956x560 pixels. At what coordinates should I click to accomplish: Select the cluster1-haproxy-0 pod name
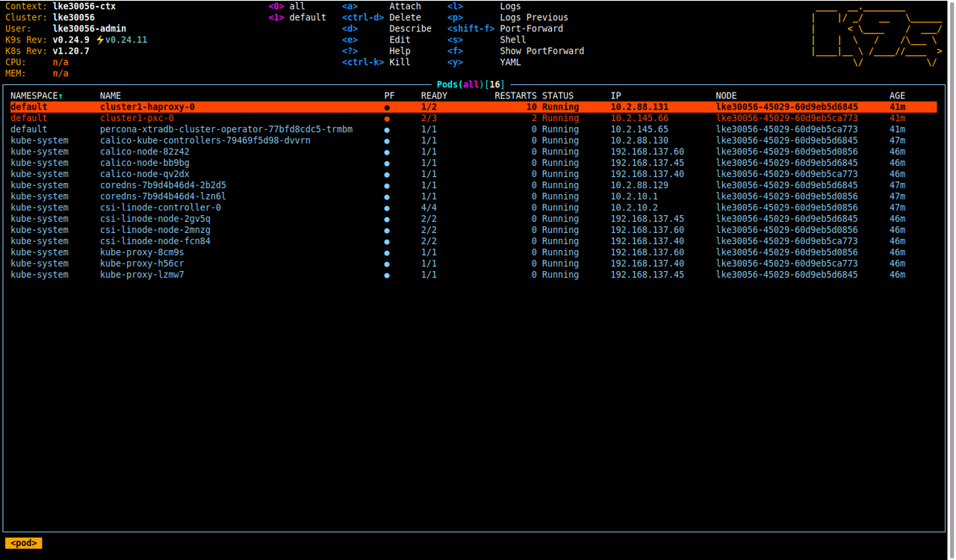[147, 107]
